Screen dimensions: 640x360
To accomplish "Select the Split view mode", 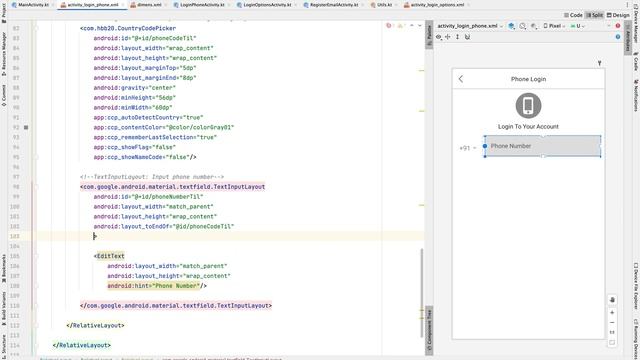I will coord(595,15).
